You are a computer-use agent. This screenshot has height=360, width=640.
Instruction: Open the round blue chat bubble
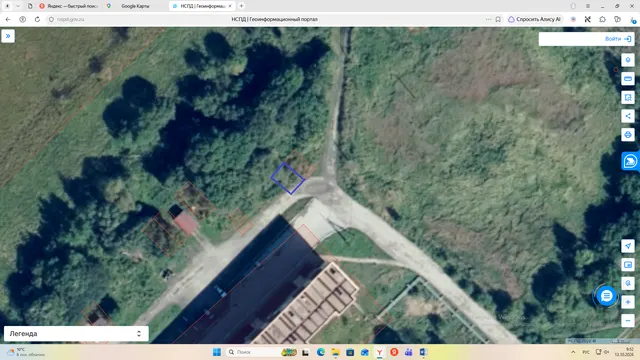(607, 296)
